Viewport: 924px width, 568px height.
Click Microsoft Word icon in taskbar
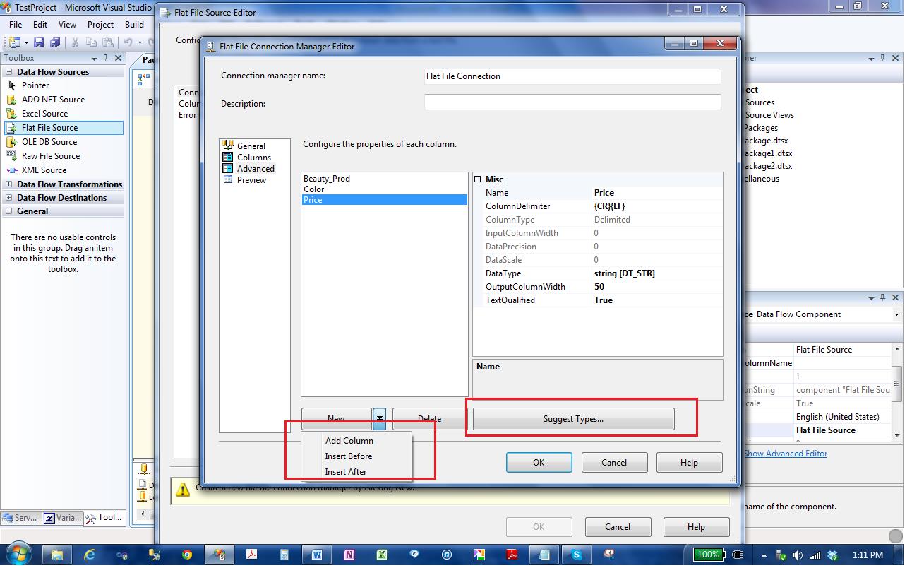click(x=316, y=555)
